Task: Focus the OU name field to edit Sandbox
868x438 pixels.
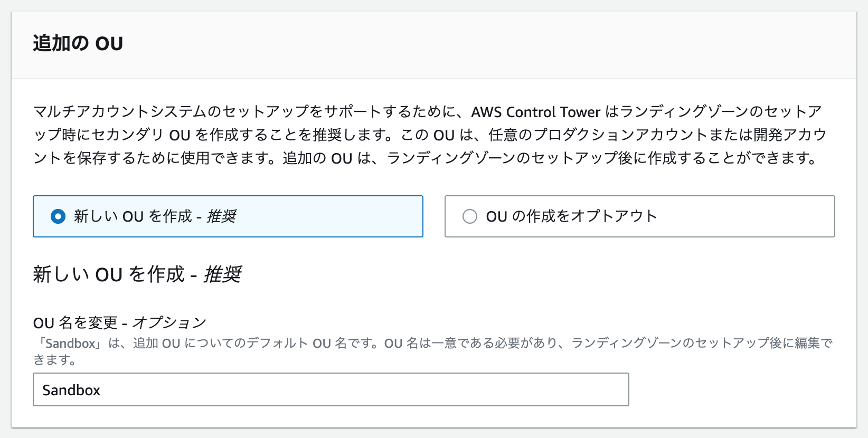Action: pos(331,389)
